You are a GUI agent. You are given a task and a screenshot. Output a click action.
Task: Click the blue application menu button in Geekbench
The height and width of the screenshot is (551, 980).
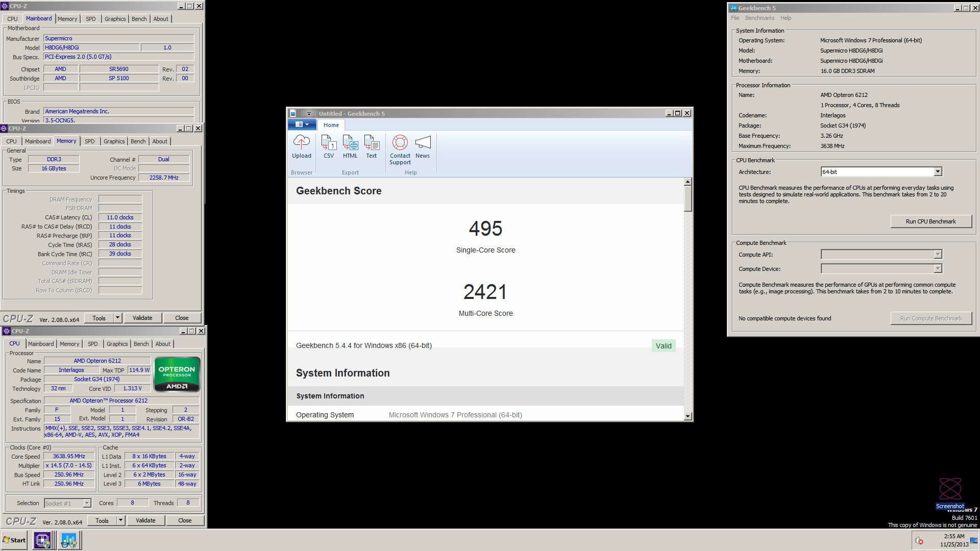pyautogui.click(x=302, y=124)
